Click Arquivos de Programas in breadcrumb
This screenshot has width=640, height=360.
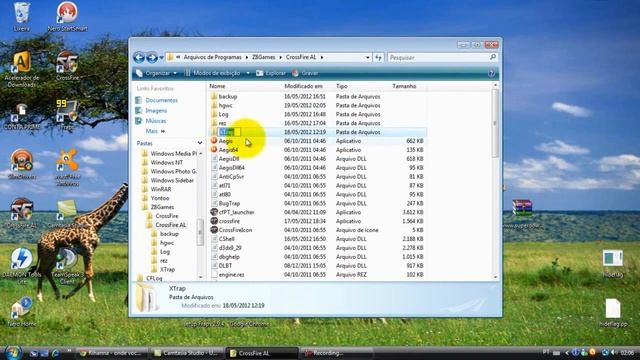212,58
